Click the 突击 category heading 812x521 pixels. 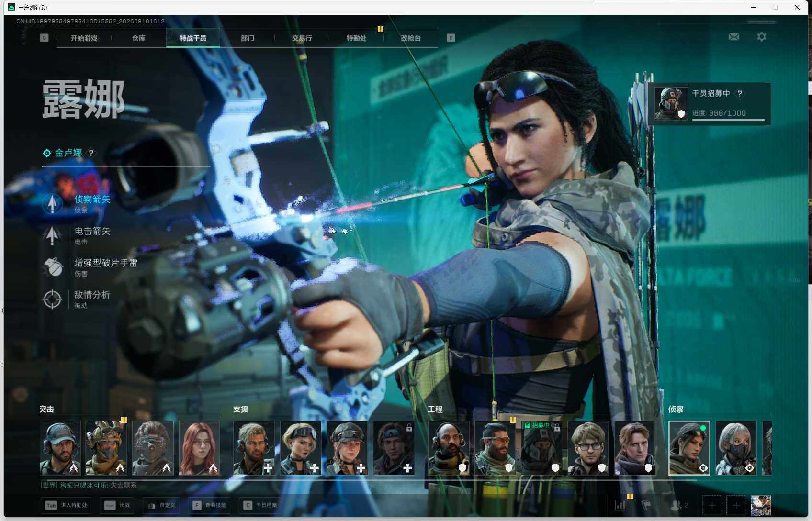(47, 410)
